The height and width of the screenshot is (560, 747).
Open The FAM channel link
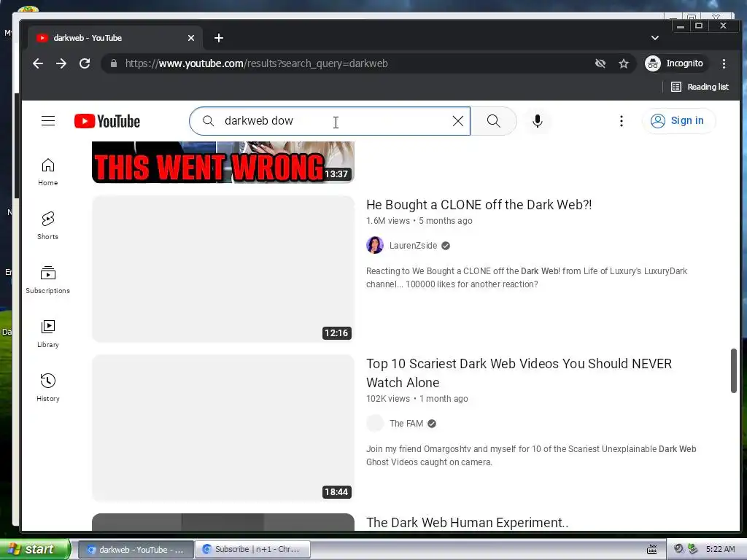pyautogui.click(x=406, y=424)
